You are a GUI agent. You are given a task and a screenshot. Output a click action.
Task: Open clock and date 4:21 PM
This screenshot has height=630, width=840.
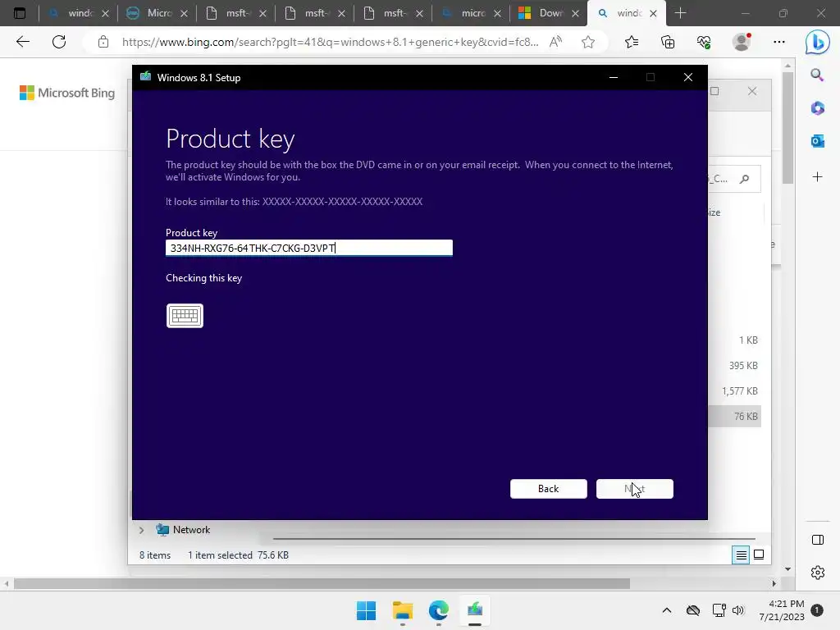coord(781,610)
